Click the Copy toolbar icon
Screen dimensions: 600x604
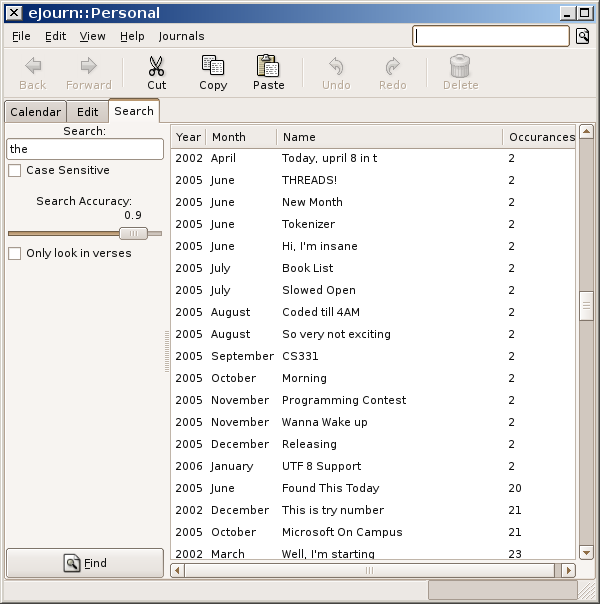point(213,67)
